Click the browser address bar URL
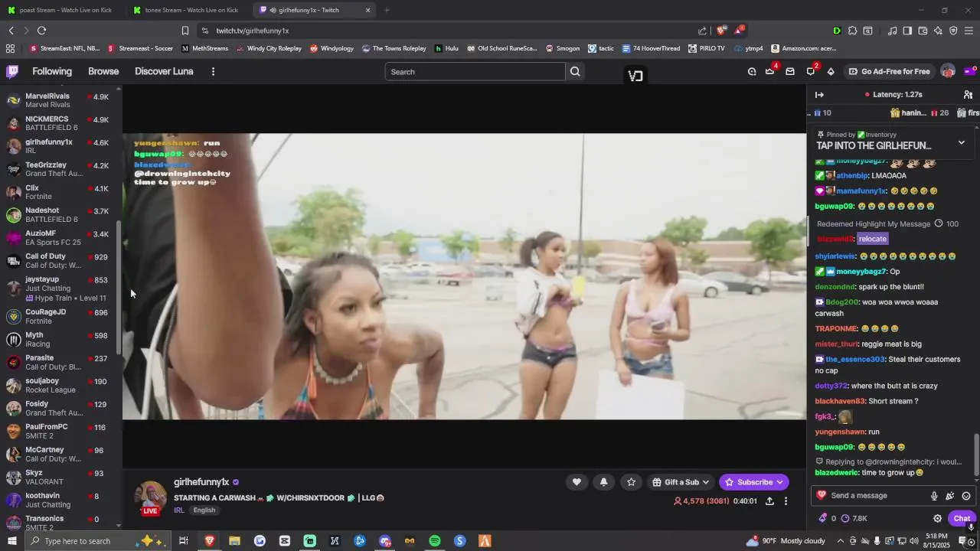This screenshot has width=980, height=551. (x=252, y=31)
